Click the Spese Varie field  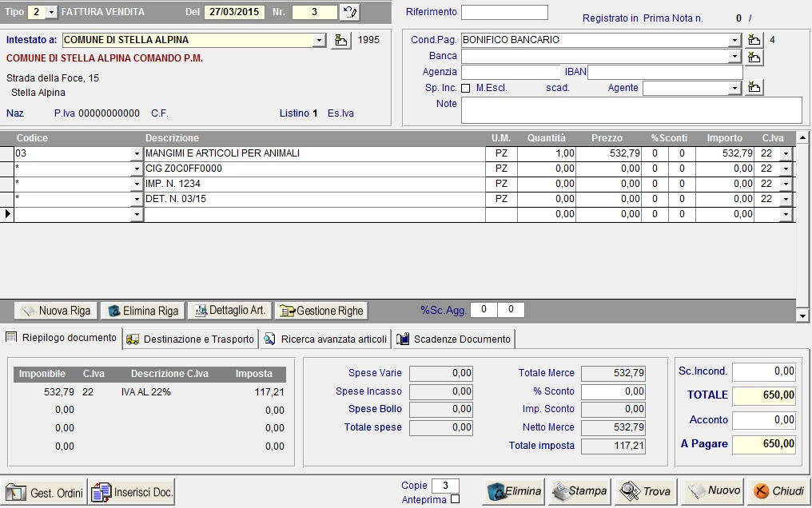click(440, 373)
